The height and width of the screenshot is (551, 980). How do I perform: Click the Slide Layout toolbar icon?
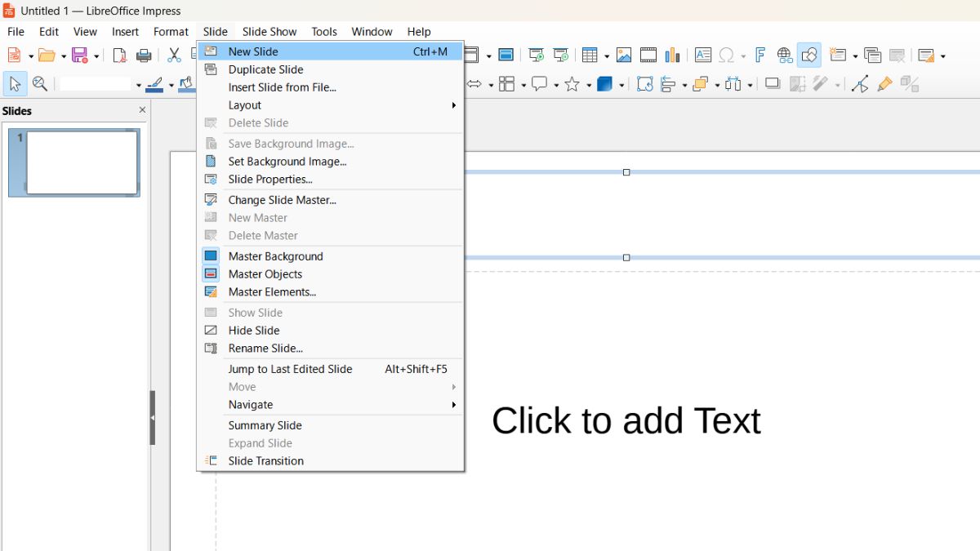coord(926,56)
